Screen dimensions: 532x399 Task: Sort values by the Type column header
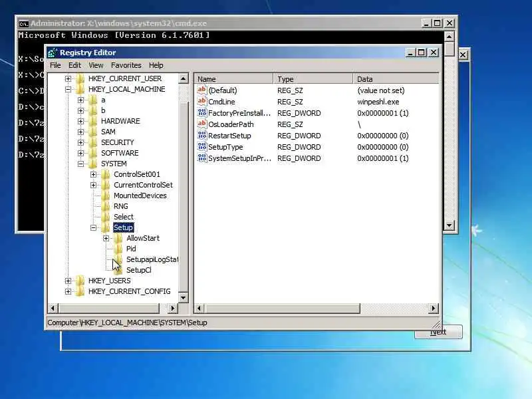coord(313,79)
